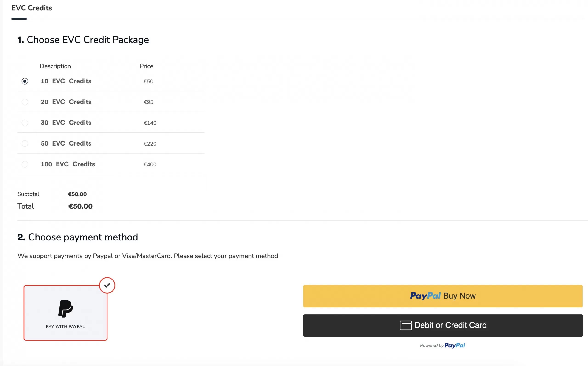
Task: Click the Powered by PayPal logo
Action: point(455,346)
